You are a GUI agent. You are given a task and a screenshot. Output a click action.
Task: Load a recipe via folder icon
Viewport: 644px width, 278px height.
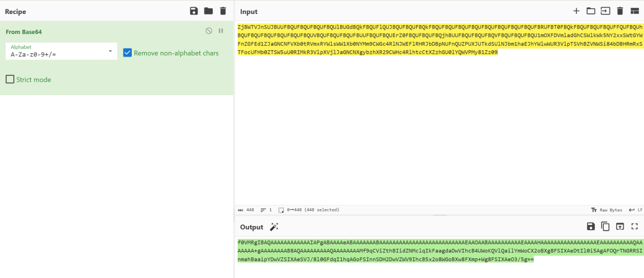(208, 11)
